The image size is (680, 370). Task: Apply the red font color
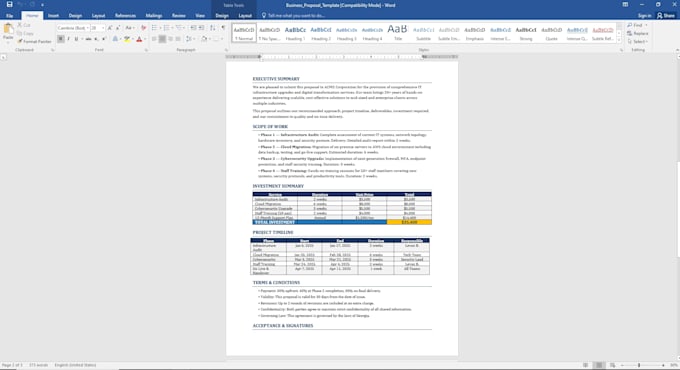[139, 39]
